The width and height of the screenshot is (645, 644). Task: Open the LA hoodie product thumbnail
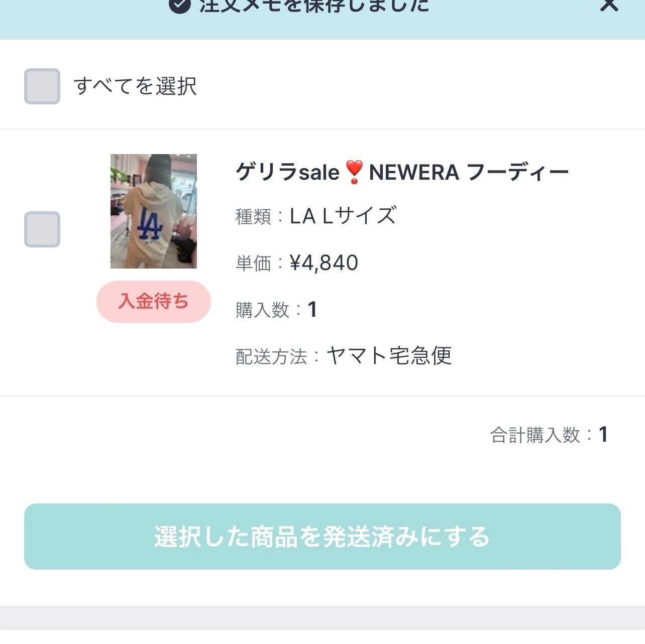click(x=154, y=211)
